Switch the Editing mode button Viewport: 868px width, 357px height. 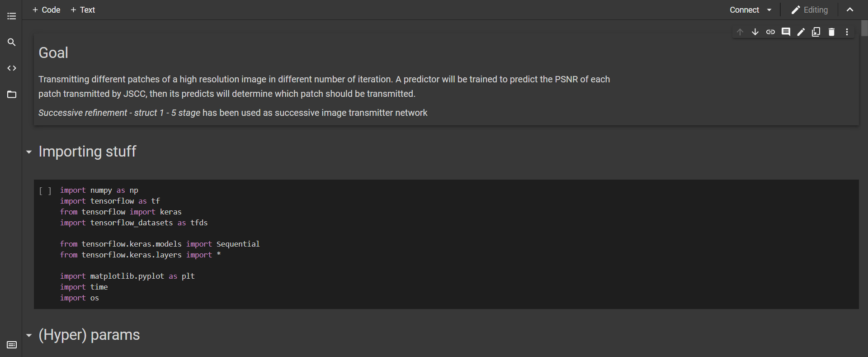809,10
